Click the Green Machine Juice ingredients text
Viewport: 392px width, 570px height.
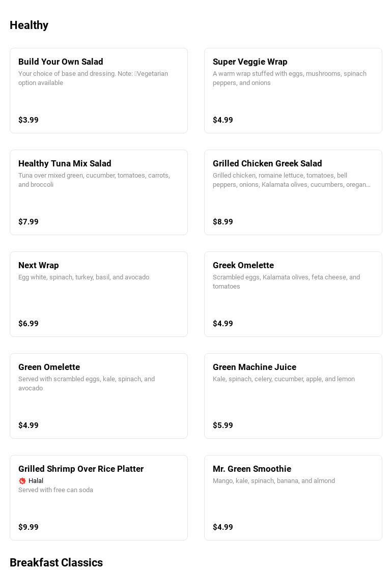pyautogui.click(x=284, y=379)
